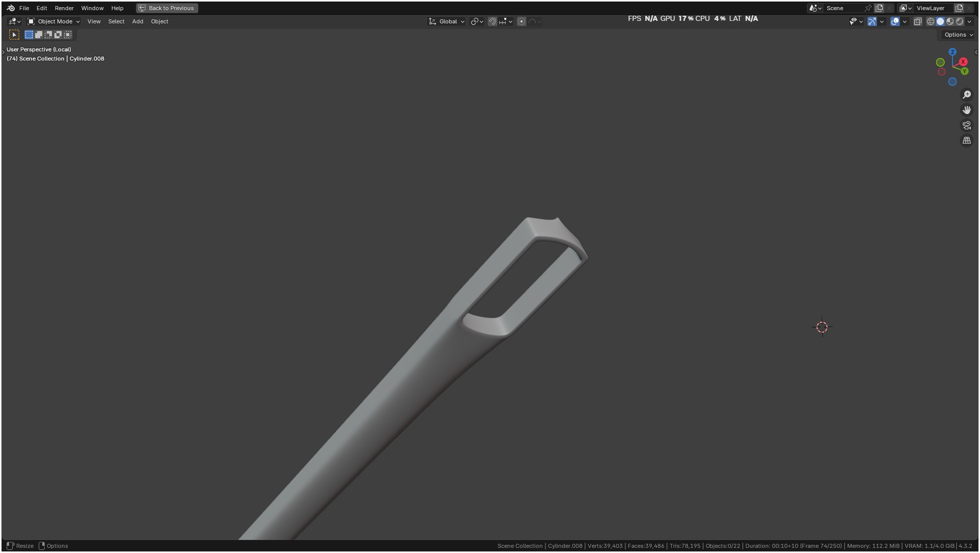Choose Subtract selection mode icon
Viewport: 980px width, 553px height.
[48, 35]
